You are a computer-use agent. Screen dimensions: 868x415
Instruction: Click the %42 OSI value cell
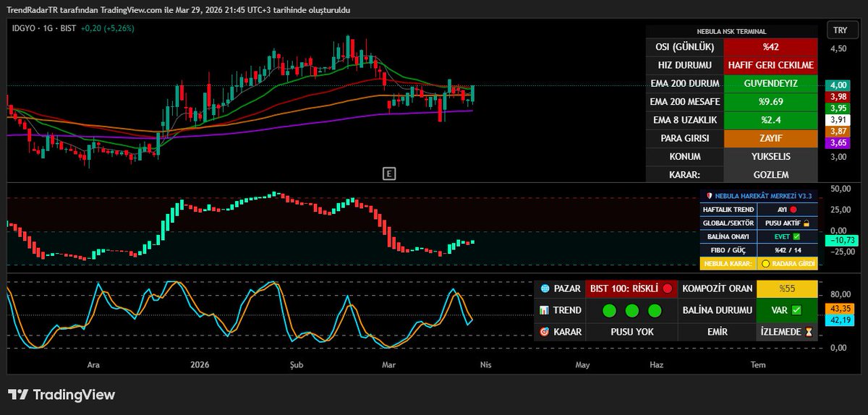pos(770,47)
